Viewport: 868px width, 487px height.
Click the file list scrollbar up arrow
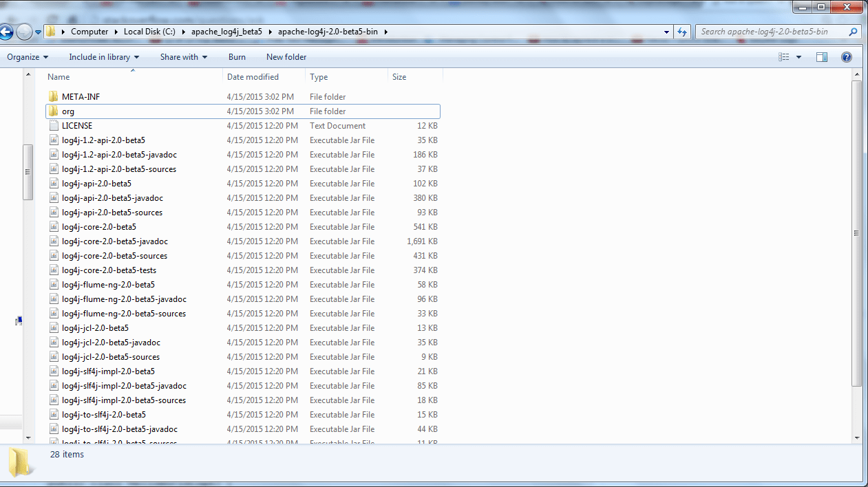pyautogui.click(x=857, y=74)
